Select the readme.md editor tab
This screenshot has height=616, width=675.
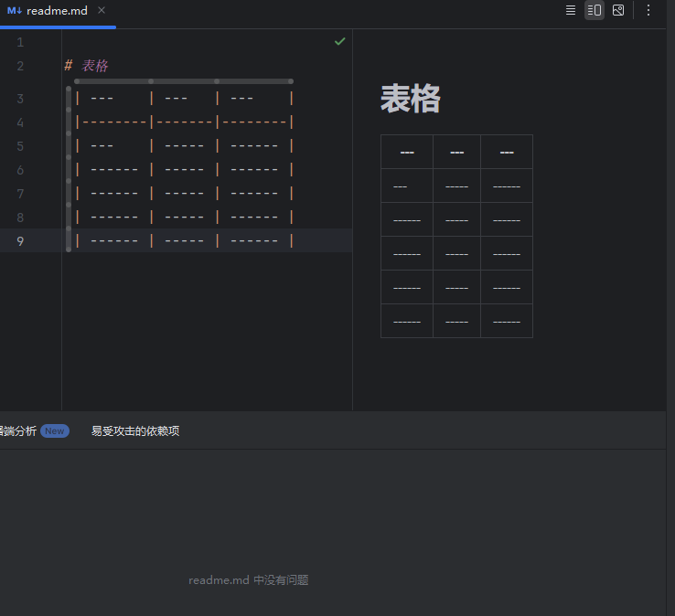coord(52,11)
